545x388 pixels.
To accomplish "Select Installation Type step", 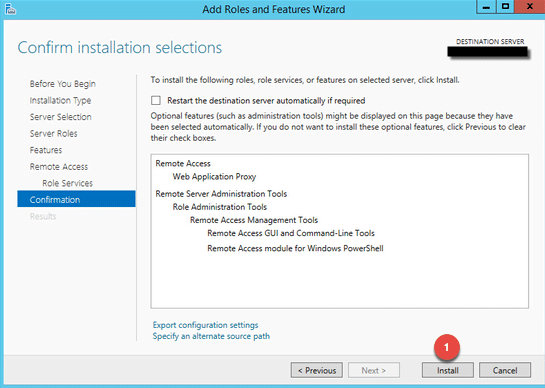I will point(60,100).
